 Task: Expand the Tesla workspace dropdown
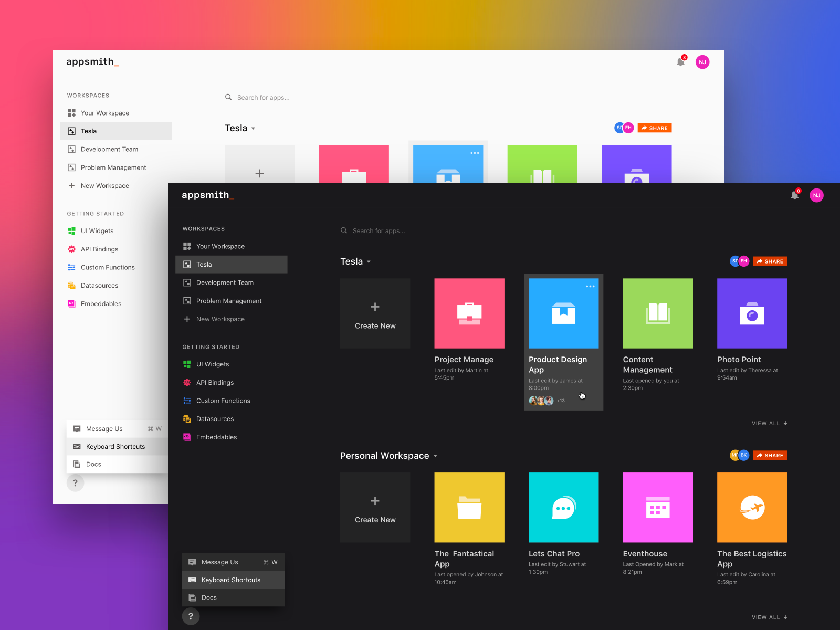tap(369, 261)
